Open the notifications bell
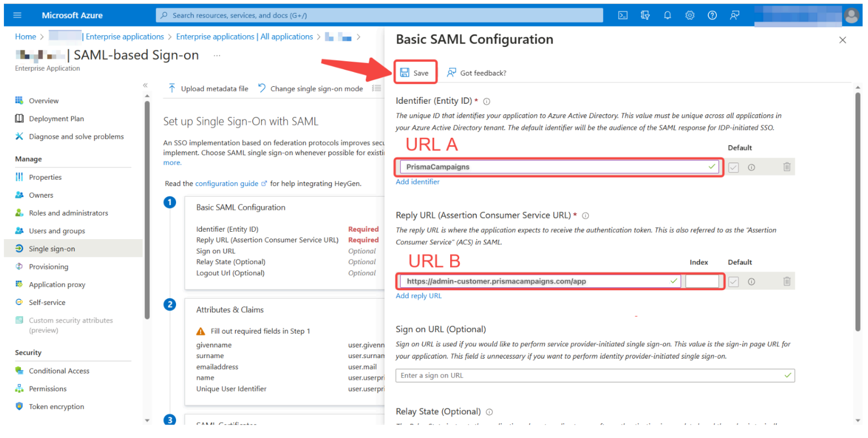Image resolution: width=868 pixels, height=438 pixels. coord(668,15)
